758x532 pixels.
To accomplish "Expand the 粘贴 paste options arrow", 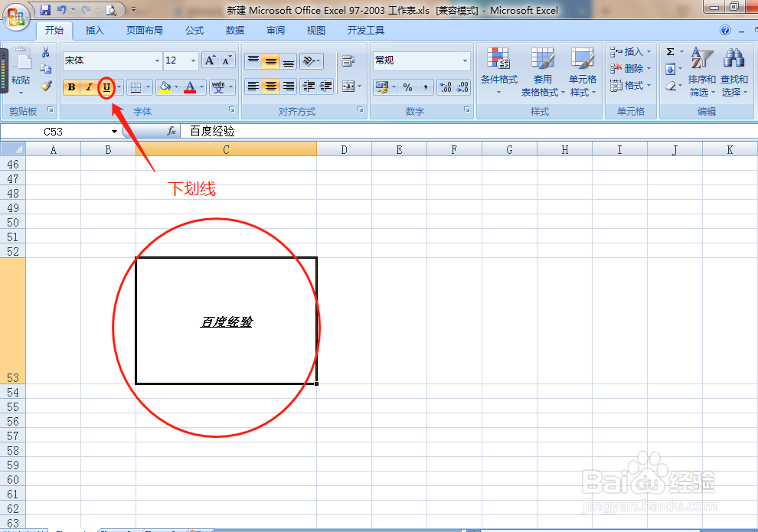I will pyautogui.click(x=21, y=93).
